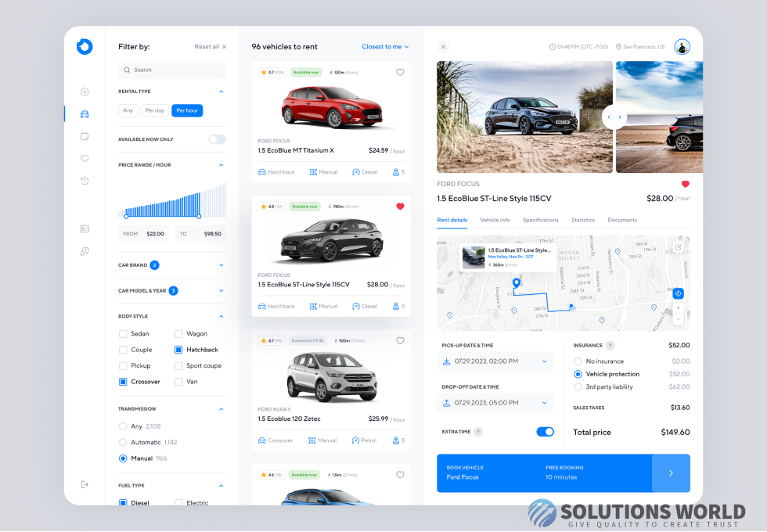Open the favorites heart icon in the sidebar
The width and height of the screenshot is (767, 532).
tap(85, 158)
